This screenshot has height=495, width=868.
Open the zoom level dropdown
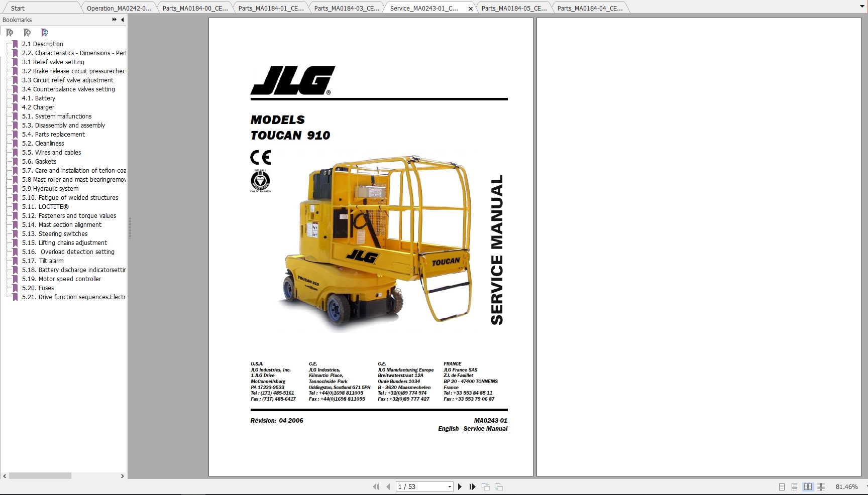pos(864,486)
